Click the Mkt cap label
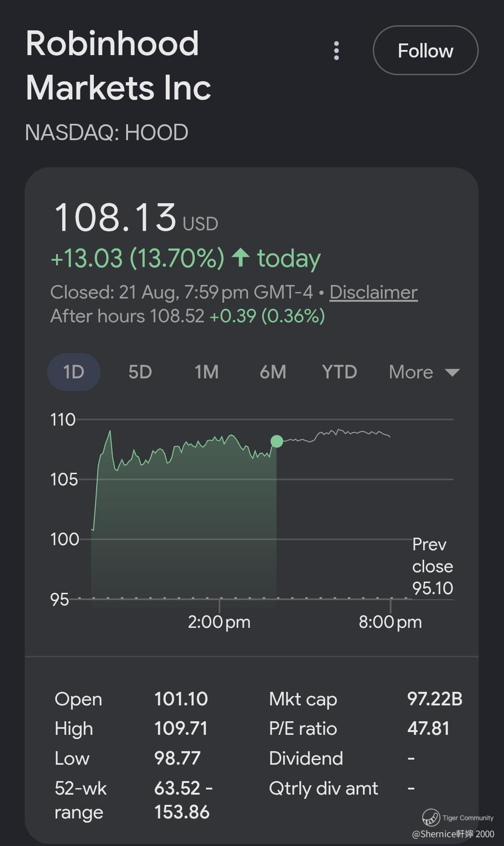The image size is (504, 846). click(x=303, y=699)
